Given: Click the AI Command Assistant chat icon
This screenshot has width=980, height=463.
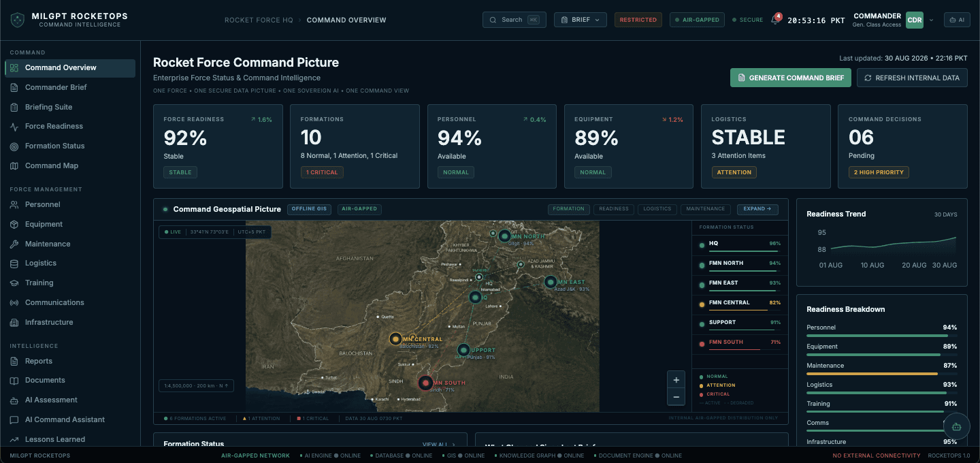Looking at the screenshot, I should click(14, 419).
